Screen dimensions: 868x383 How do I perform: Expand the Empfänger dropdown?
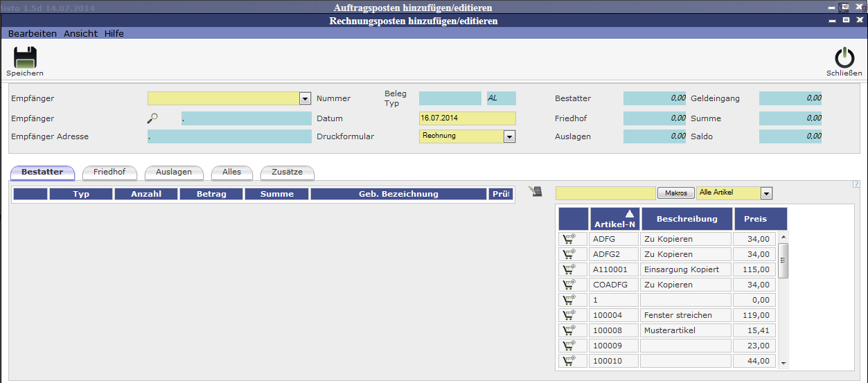[x=305, y=99]
